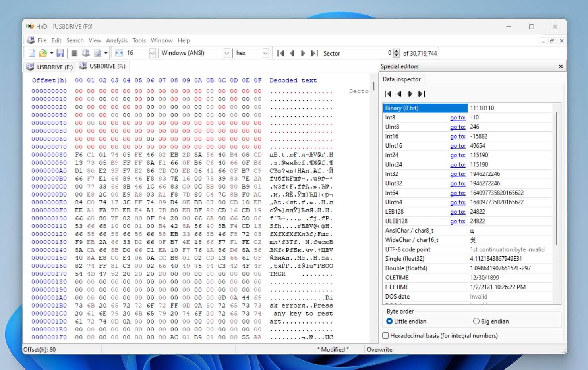Open the Analysis menu
The width and height of the screenshot is (588, 370).
pyautogui.click(x=117, y=40)
